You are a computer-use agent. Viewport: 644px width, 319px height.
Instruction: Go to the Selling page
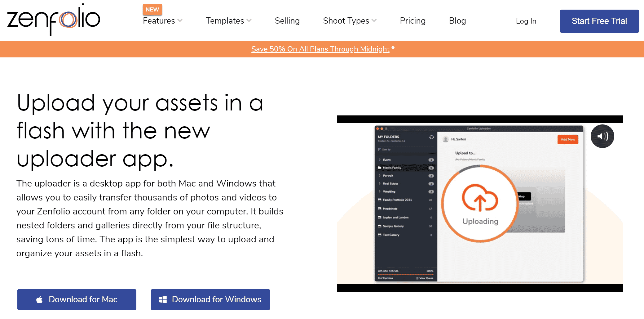tap(287, 21)
